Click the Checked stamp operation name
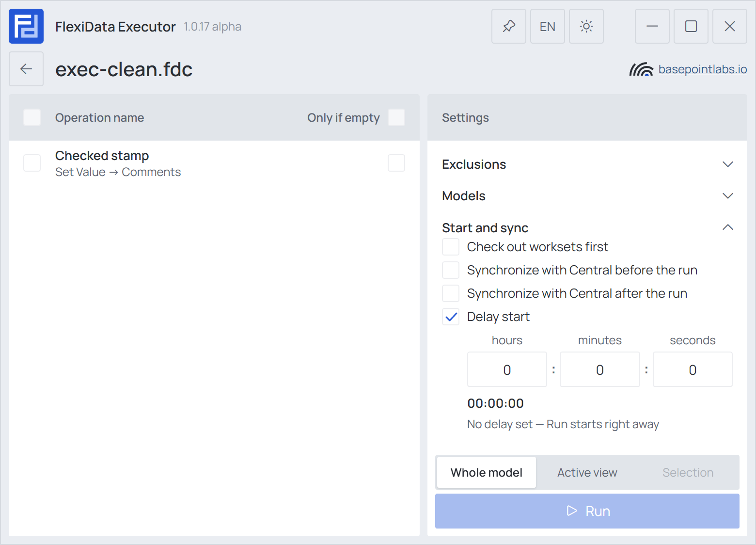This screenshot has height=545, width=756. (102, 156)
